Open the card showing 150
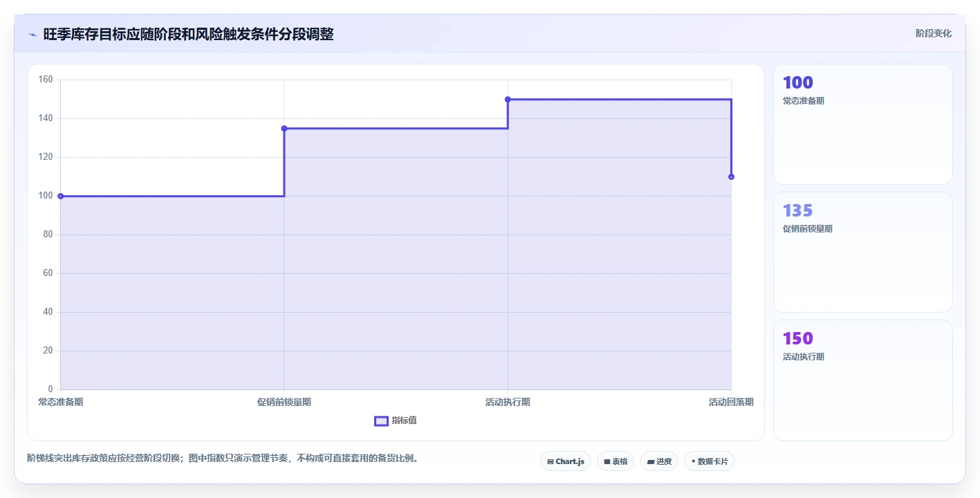Image resolution: width=980 pixels, height=498 pixels. 863,380
